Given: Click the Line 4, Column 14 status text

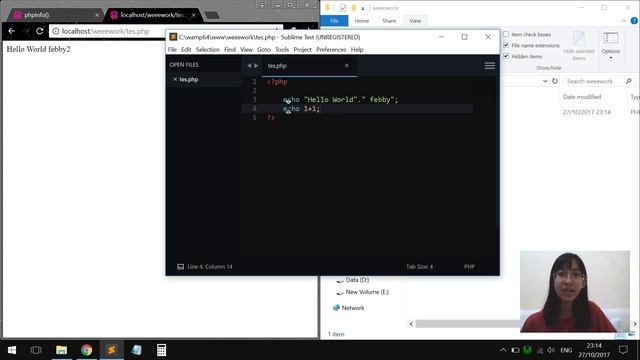Looking at the screenshot, I should [x=210, y=267].
